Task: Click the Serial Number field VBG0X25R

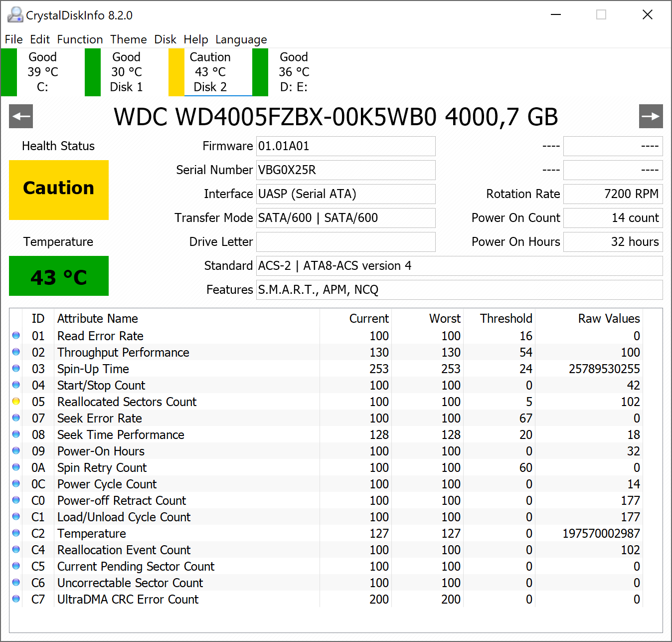Action: (346, 170)
